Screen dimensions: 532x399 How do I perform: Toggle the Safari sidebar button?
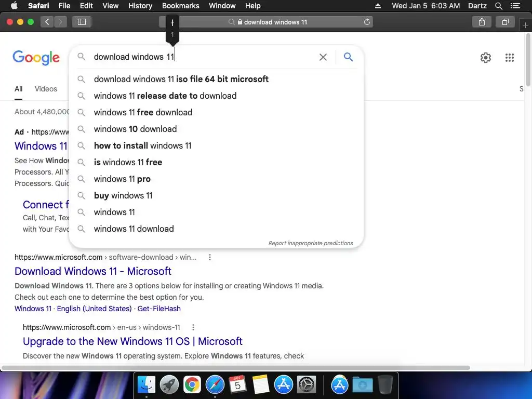pos(82,22)
